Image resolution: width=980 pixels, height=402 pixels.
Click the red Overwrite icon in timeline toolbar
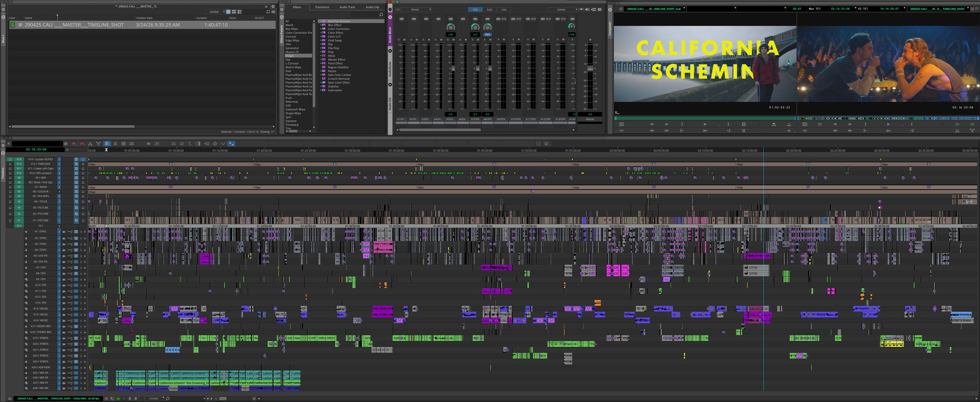click(x=82, y=144)
